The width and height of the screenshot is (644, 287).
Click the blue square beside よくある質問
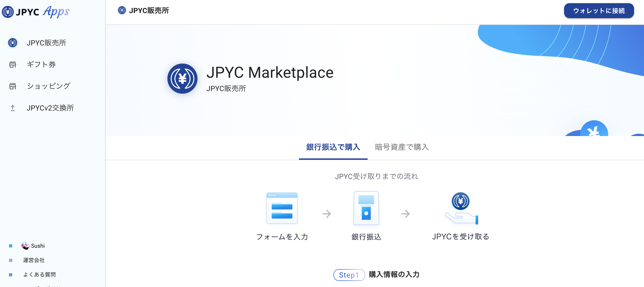coord(10,275)
